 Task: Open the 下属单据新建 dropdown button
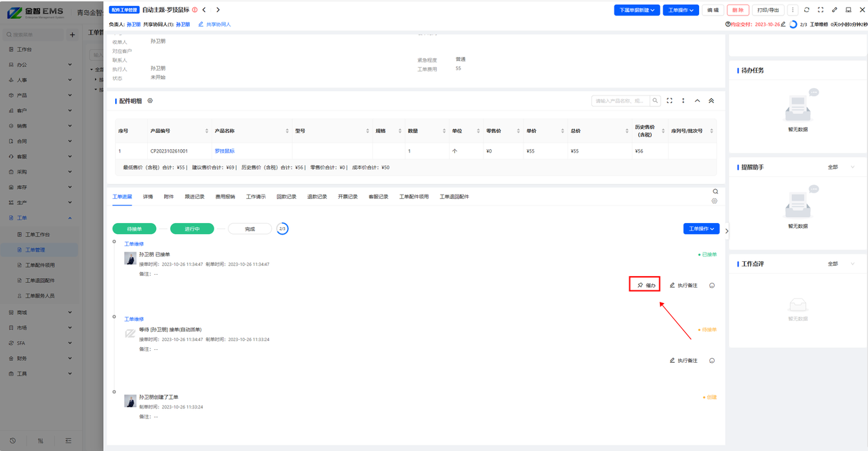click(x=637, y=10)
